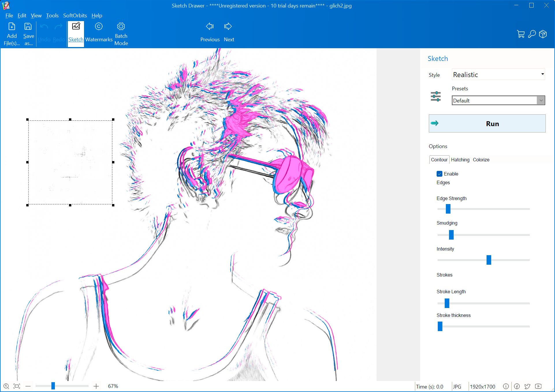Image resolution: width=555 pixels, height=392 pixels.
Task: Open the YouTube link icon
Action: pos(538,386)
